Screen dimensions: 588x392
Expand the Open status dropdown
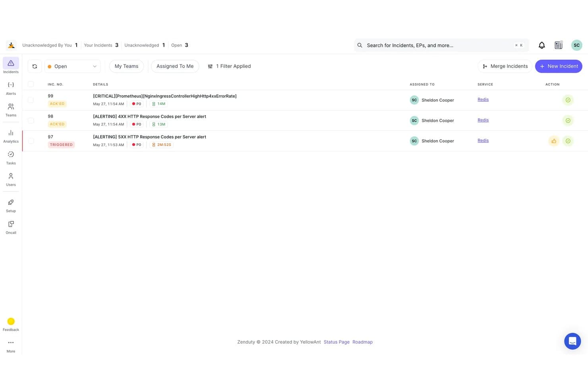[72, 66]
